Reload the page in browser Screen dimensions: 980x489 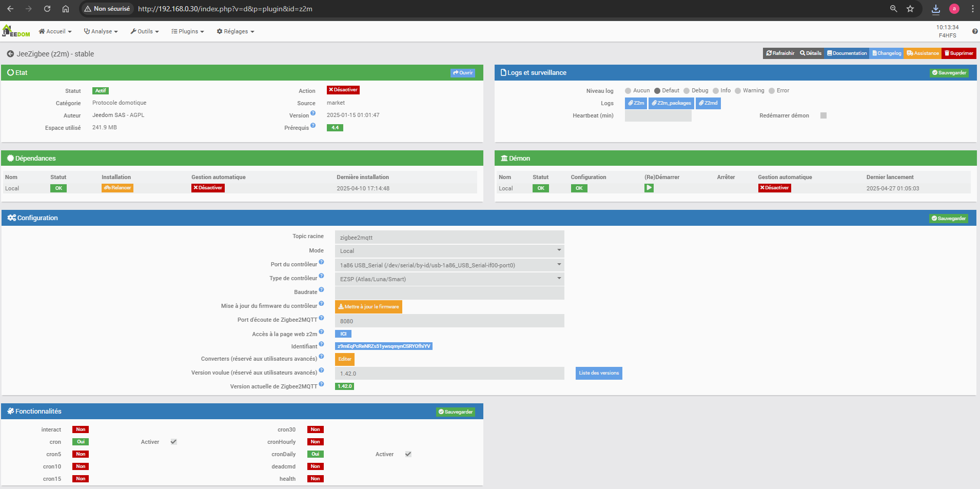point(47,9)
